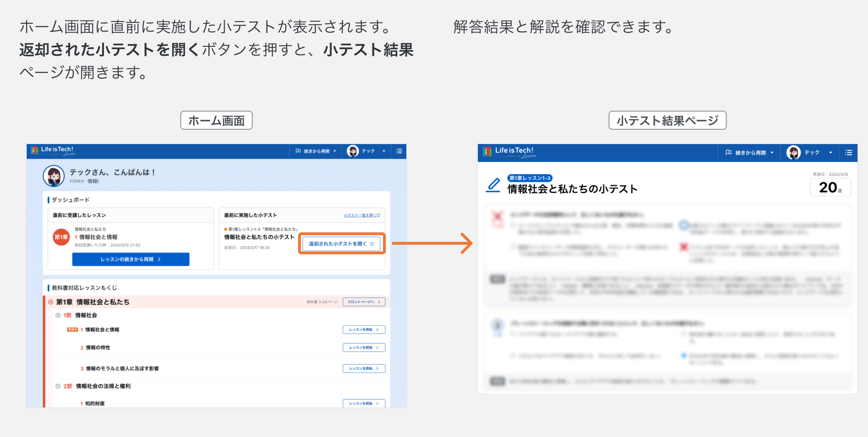The image size is (868, 437).
Task: Click the 返却日：2024/3/17 18:25 text
Action: pyautogui.click(x=247, y=248)
